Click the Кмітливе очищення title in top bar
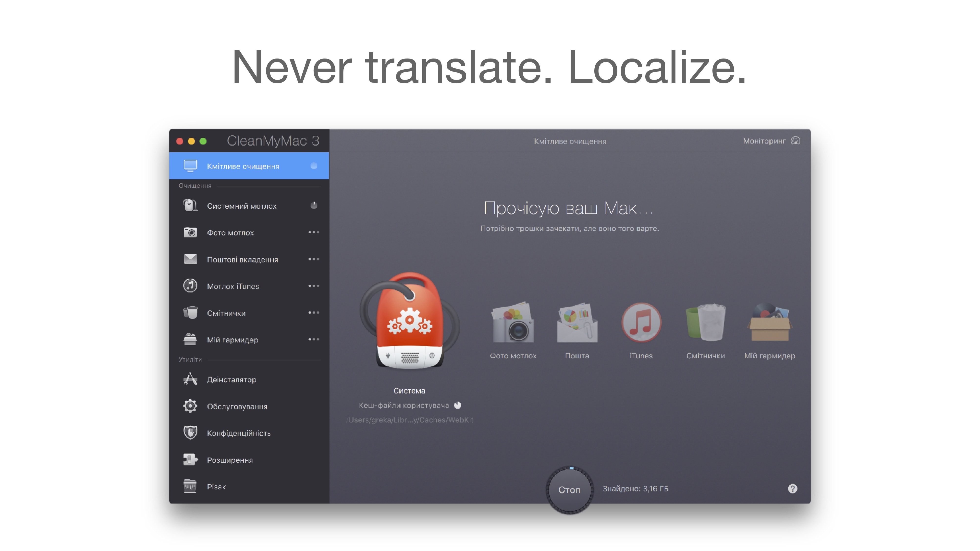This screenshot has width=980, height=551. 570,142
